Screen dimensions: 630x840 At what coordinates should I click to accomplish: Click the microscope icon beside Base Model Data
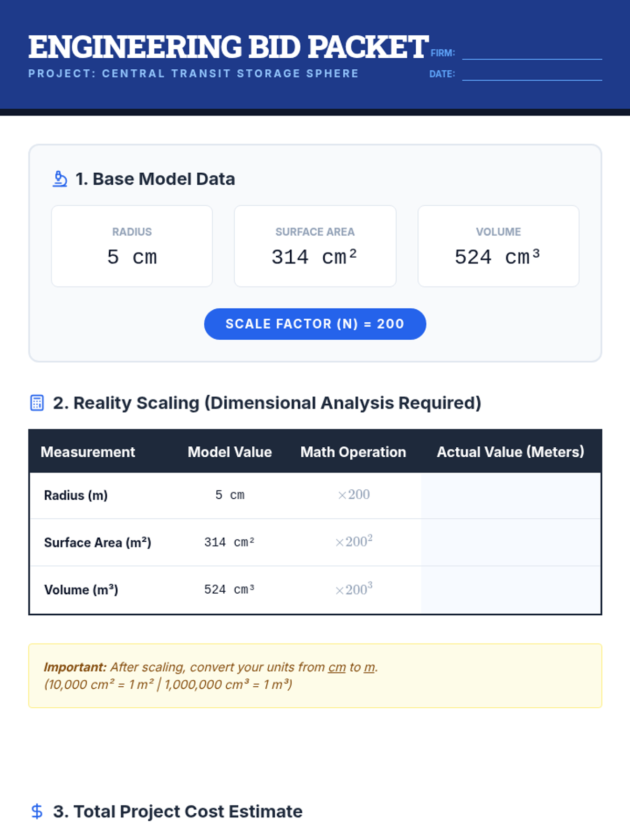60,179
